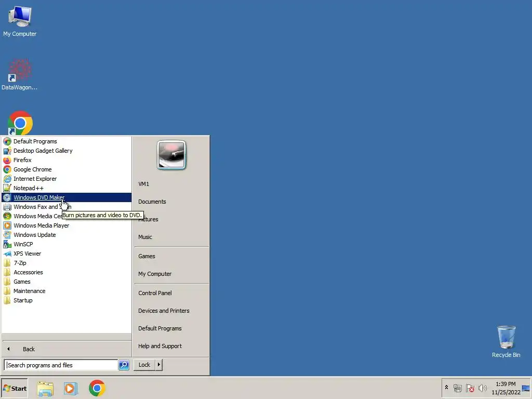532x399 pixels.
Task: Launch Google Chrome from the programs list
Action: click(x=66, y=169)
